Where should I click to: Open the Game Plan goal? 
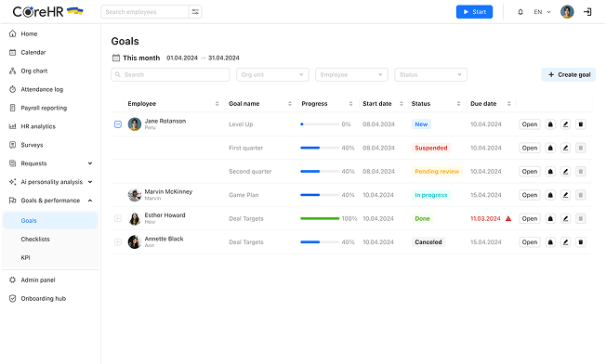530,195
